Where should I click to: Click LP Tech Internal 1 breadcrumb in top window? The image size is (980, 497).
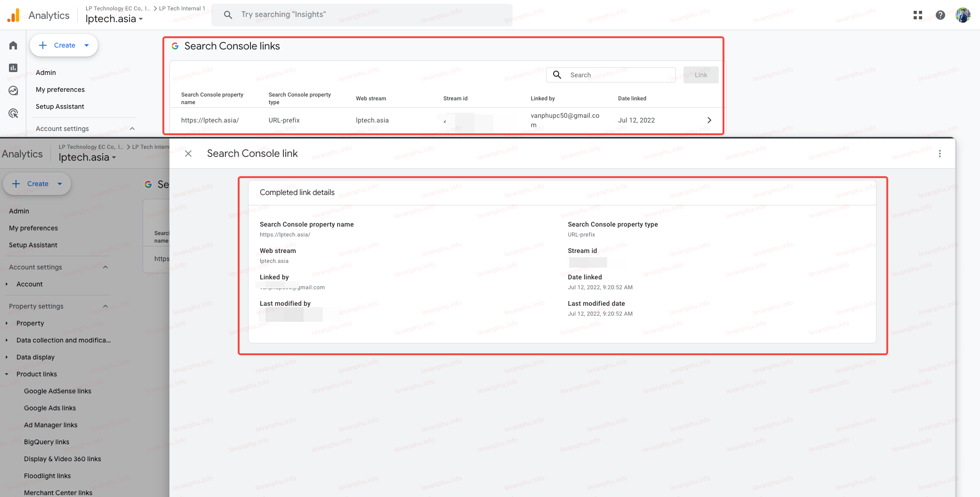(182, 8)
